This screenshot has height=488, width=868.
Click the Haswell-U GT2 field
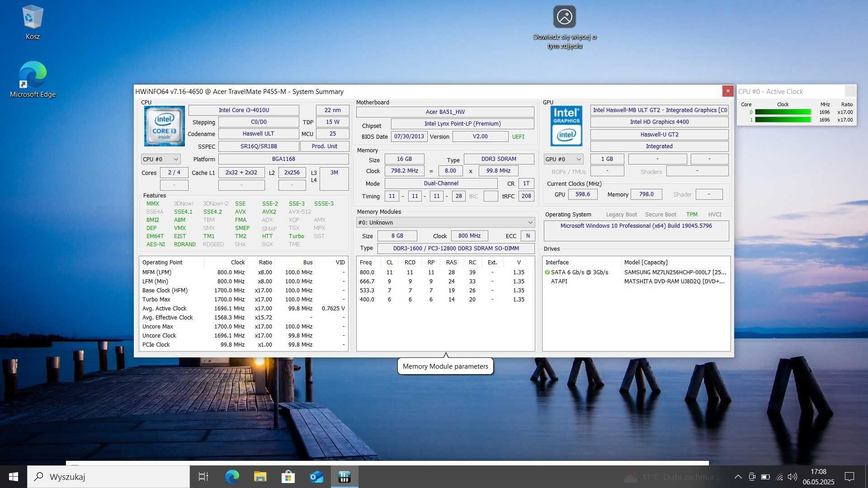(x=659, y=134)
